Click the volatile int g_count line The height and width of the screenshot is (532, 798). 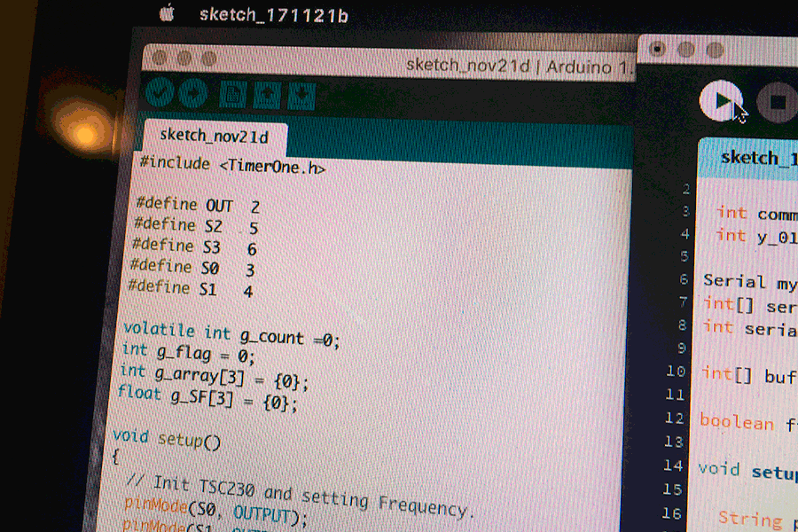click(x=231, y=334)
